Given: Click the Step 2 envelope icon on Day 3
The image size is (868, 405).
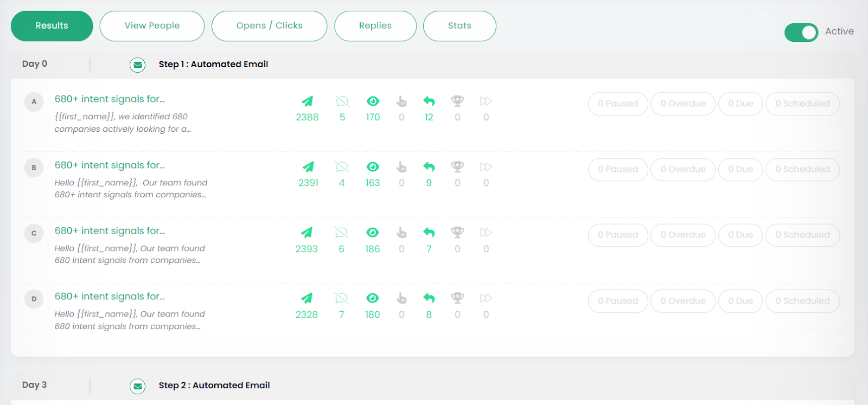Looking at the screenshot, I should pyautogui.click(x=138, y=386).
